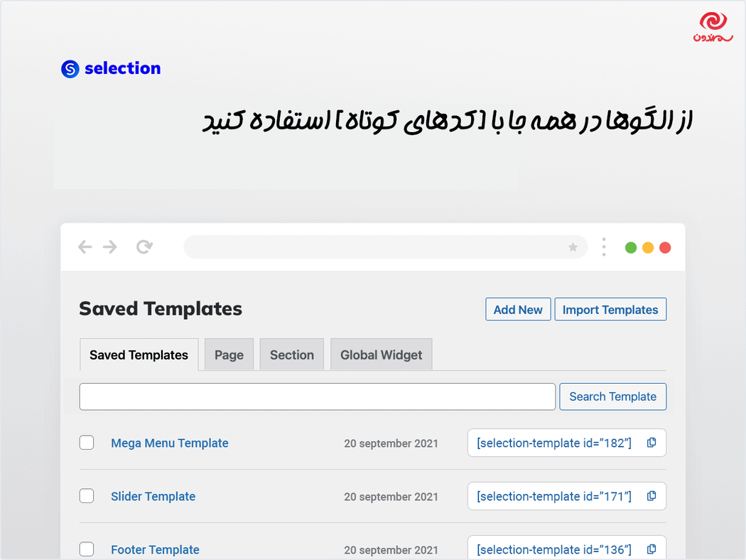The height and width of the screenshot is (560, 746).
Task: Select the shortcode field with id="136"
Action: (567, 548)
